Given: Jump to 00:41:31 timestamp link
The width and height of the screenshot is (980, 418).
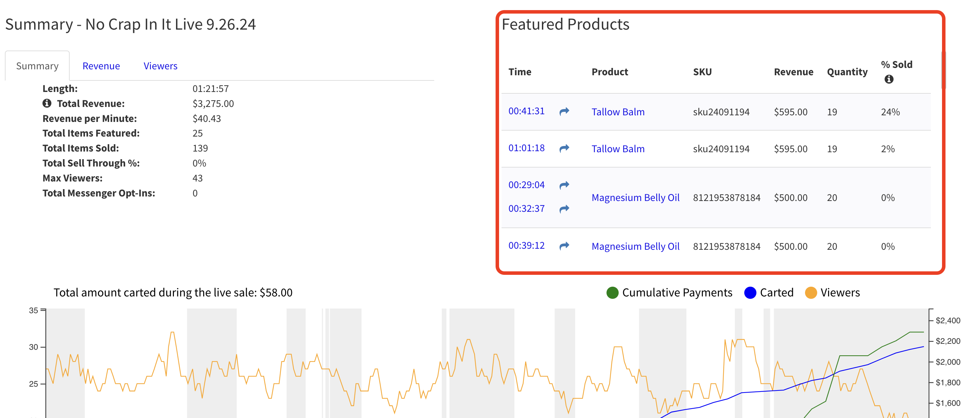Looking at the screenshot, I should [x=526, y=111].
